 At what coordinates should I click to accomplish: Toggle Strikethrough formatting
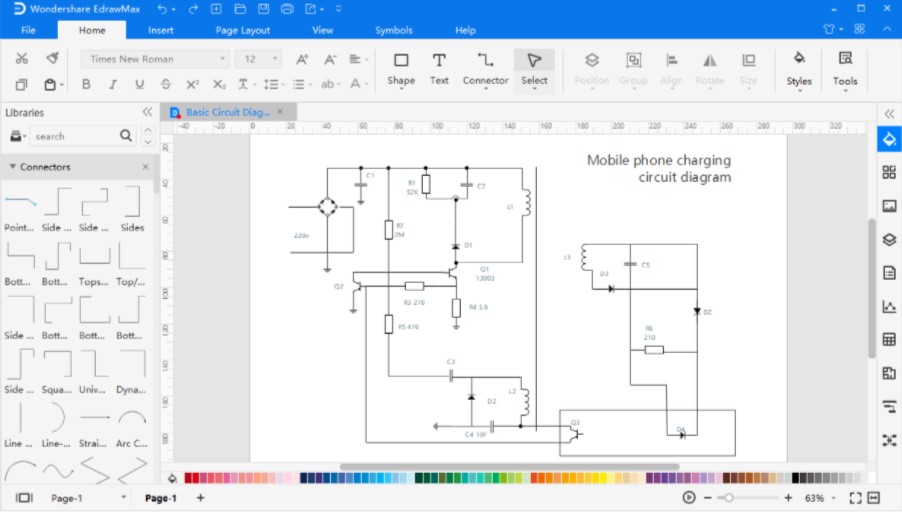pyautogui.click(x=166, y=84)
